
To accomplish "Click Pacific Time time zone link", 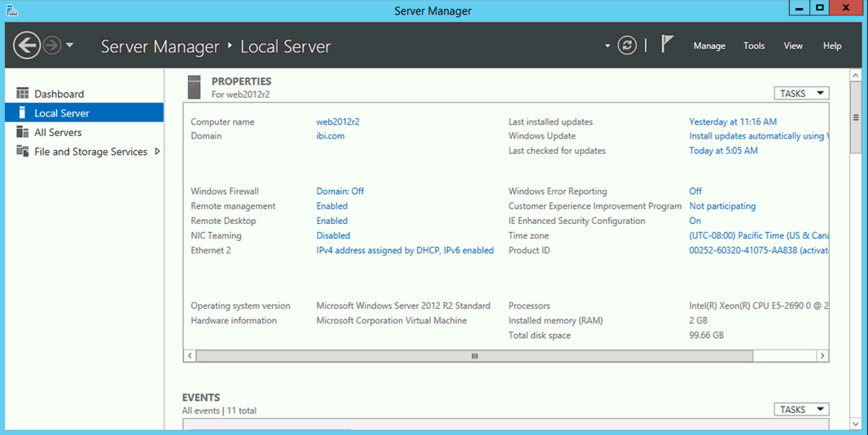I will pyautogui.click(x=758, y=235).
